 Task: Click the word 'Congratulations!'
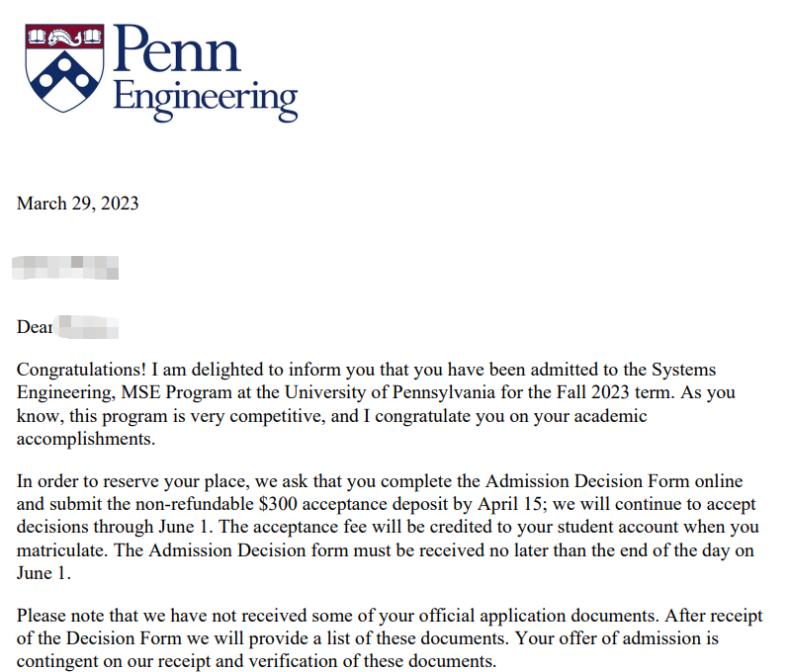click(x=81, y=370)
